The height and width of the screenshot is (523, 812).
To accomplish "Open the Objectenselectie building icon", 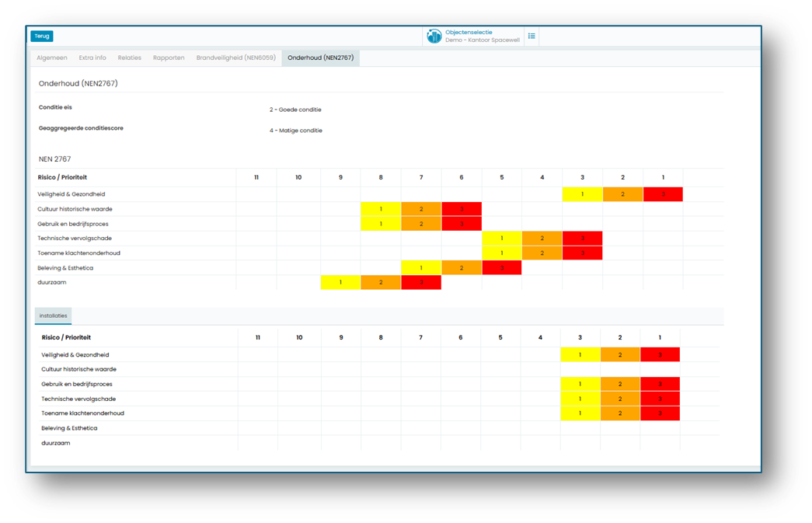I will 434,37.
